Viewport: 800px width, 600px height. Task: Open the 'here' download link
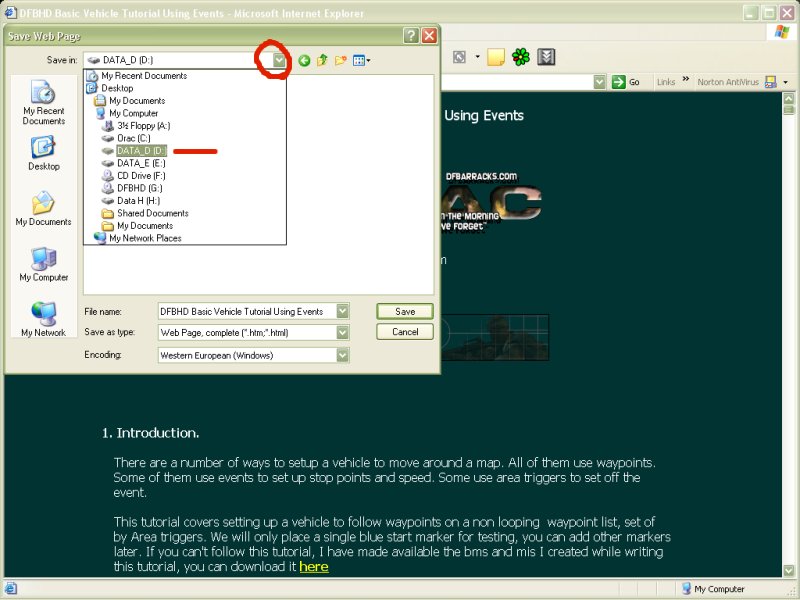[x=313, y=567]
